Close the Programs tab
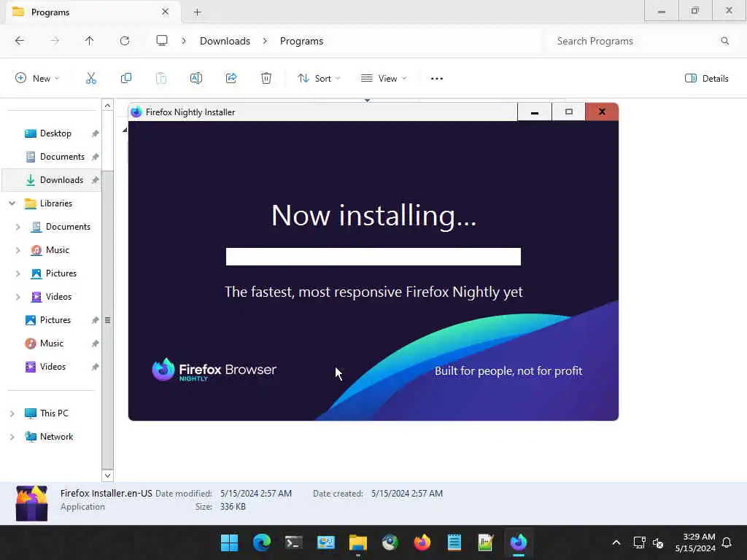Viewport: 747px width, 560px height. (166, 12)
